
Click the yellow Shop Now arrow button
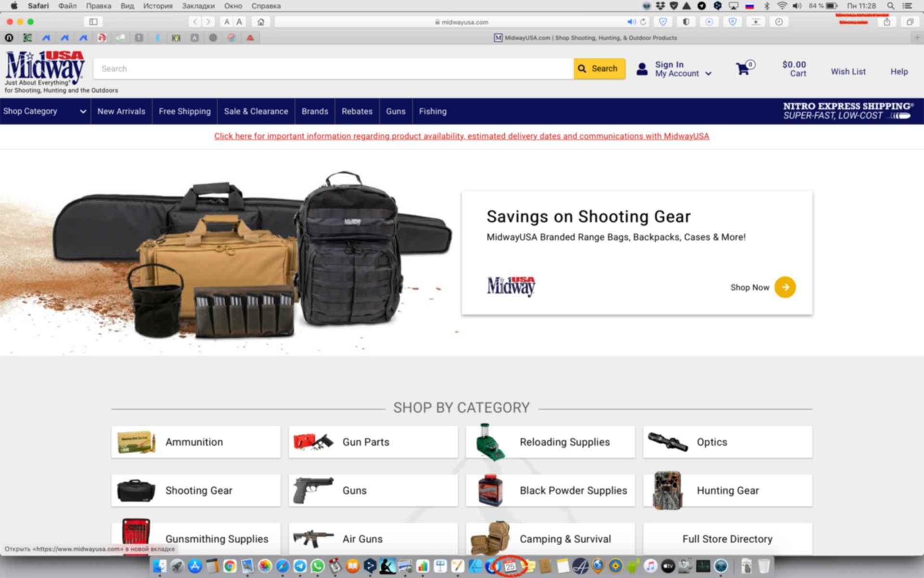tap(785, 287)
